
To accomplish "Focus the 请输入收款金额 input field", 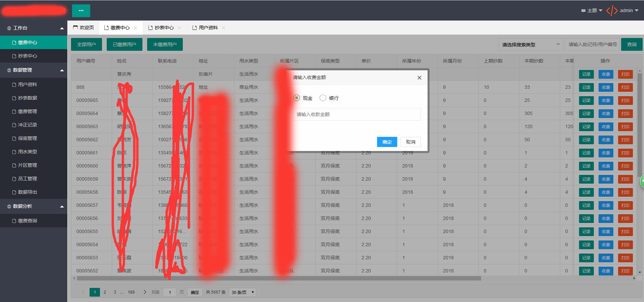I will coord(357,114).
